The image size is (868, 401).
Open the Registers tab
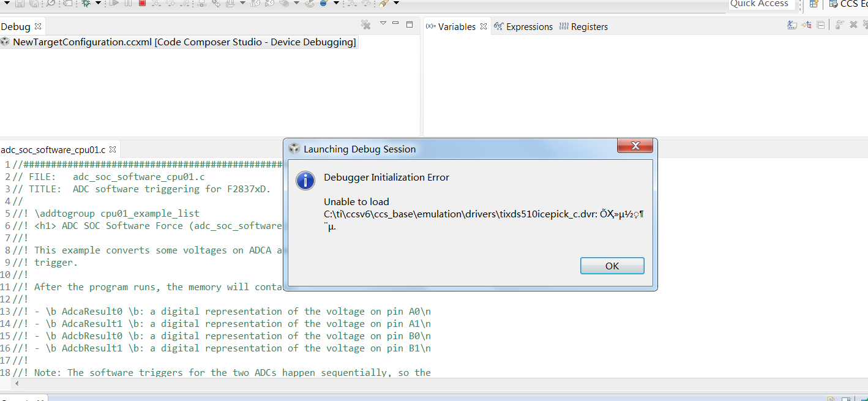pyautogui.click(x=583, y=26)
